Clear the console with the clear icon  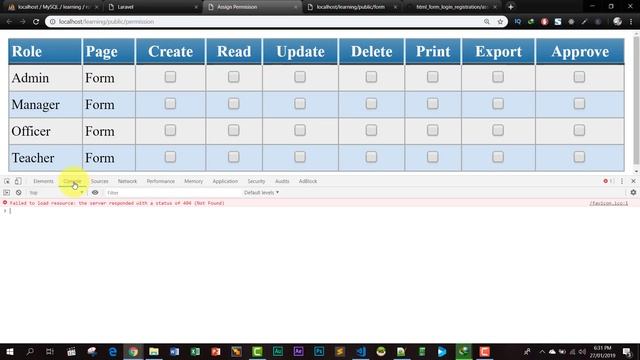pos(18,193)
